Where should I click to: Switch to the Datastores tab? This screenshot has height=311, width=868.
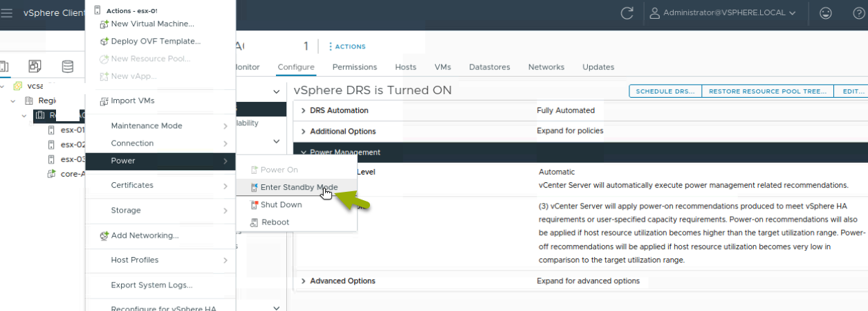tap(490, 67)
